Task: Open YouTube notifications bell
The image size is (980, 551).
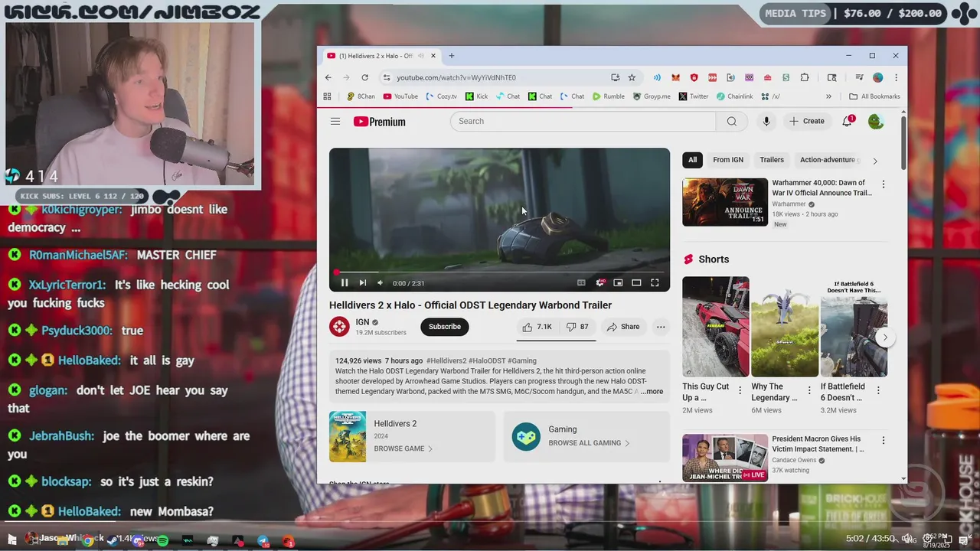Action: pyautogui.click(x=848, y=121)
